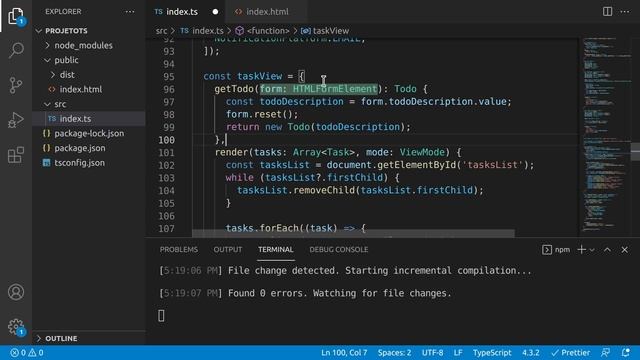Image resolution: width=640 pixels, height=360 pixels.
Task: Open the feedback icon in status bar
Action: coord(606,353)
